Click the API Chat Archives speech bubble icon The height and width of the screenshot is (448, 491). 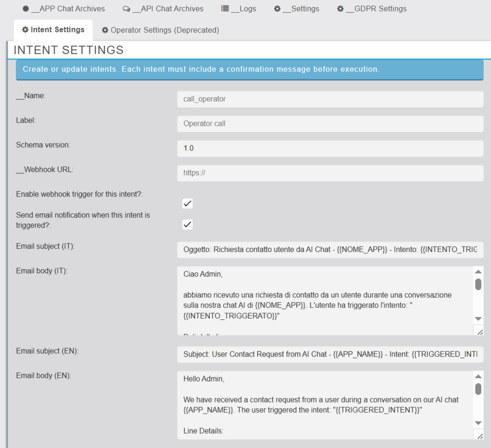(126, 9)
